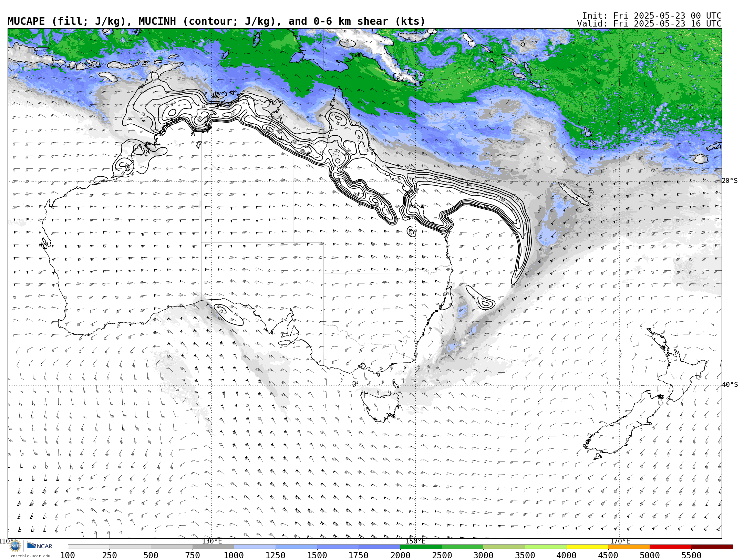Pick the red 5000–5500 colorbar segment

click(x=670, y=547)
